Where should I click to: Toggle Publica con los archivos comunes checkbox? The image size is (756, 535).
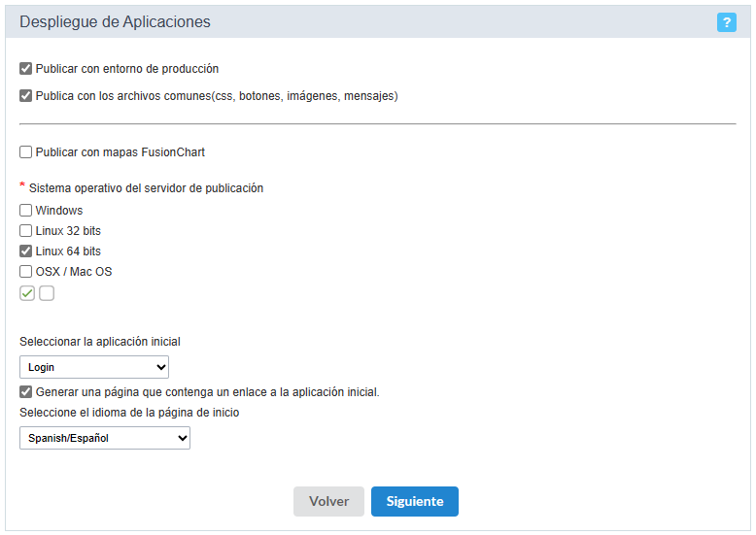click(x=26, y=96)
